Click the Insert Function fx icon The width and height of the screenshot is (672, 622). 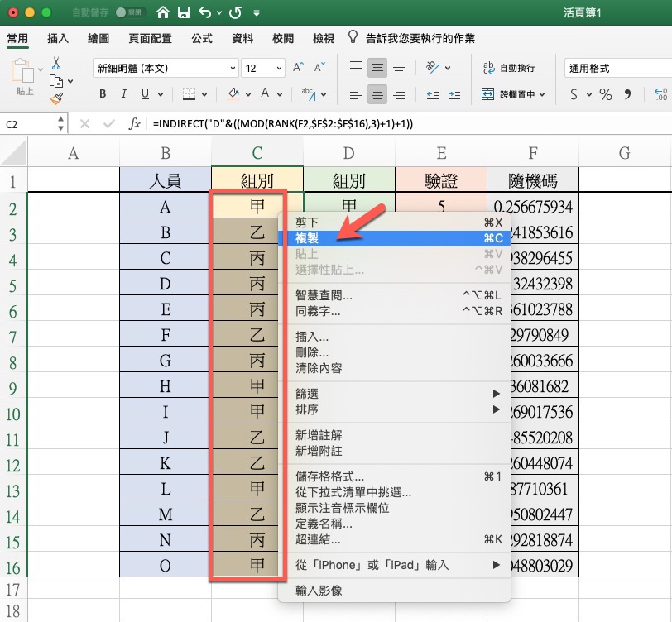point(135,124)
